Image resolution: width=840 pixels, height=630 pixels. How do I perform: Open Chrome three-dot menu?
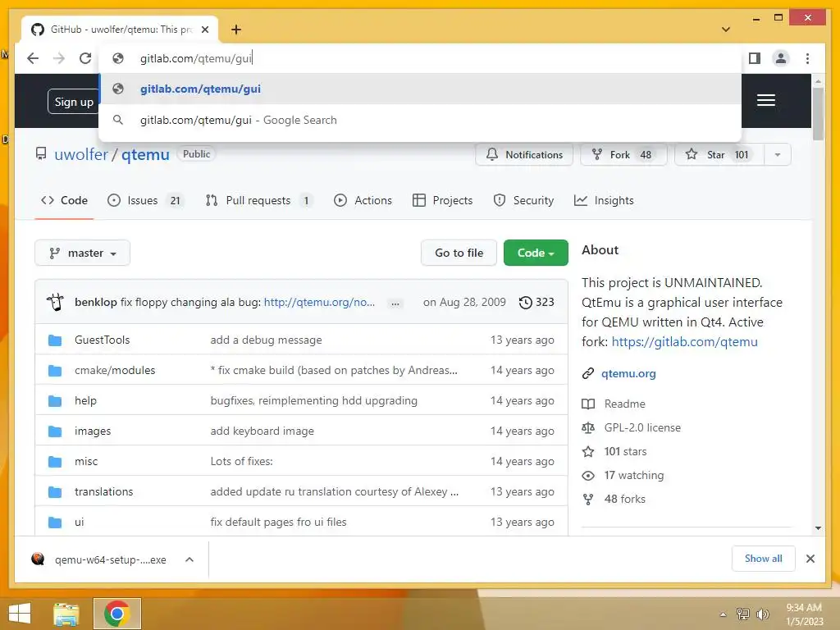click(x=807, y=58)
